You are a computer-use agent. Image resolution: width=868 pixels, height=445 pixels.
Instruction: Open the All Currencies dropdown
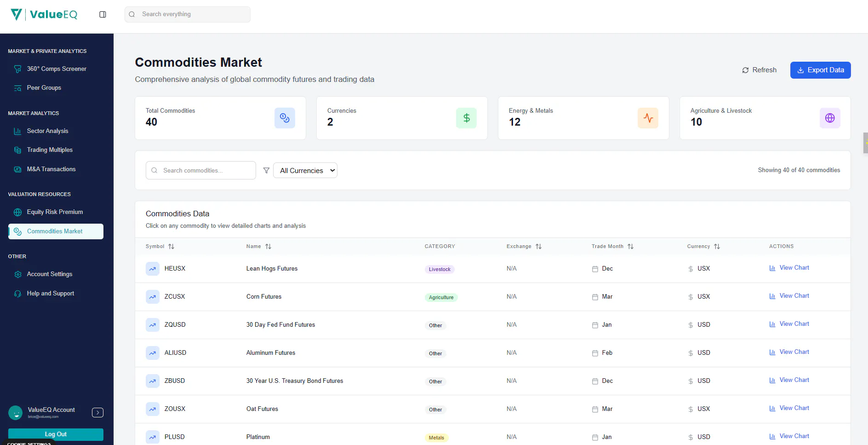coord(305,170)
